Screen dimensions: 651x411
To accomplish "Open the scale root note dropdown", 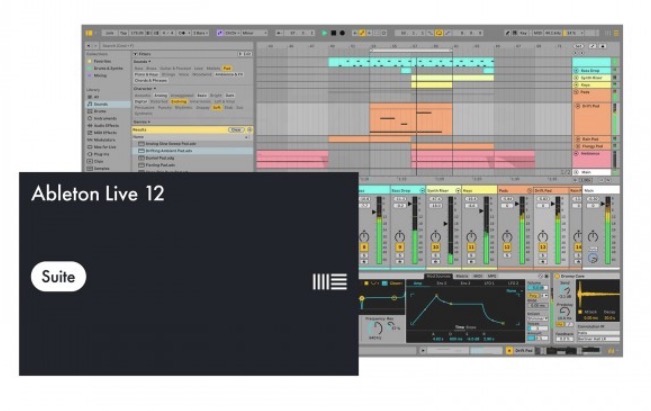I will click(232, 33).
